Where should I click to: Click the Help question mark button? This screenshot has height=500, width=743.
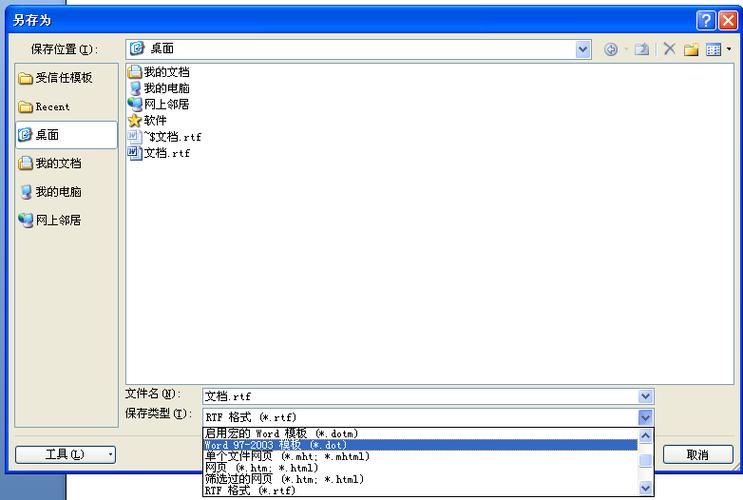706,20
